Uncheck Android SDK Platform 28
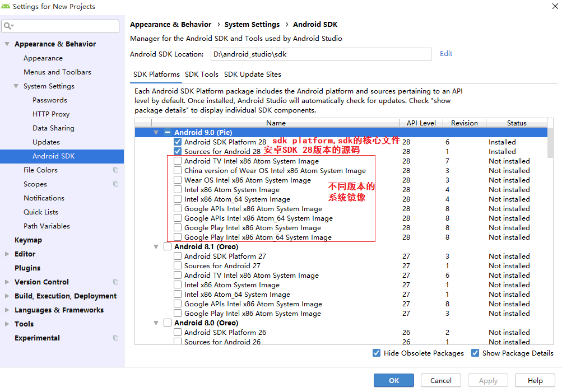 (178, 142)
